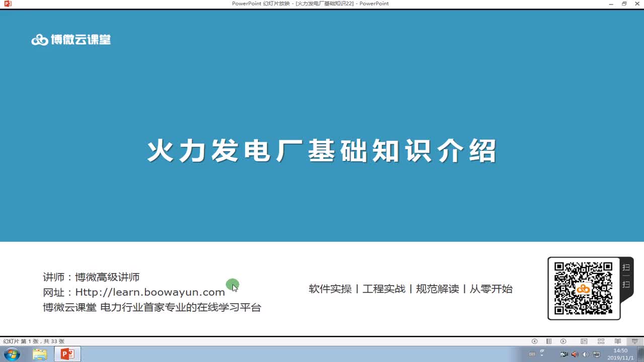This screenshot has height=362, width=644.
Task: Go to previous slide using status bar arrow
Action: [535, 341]
